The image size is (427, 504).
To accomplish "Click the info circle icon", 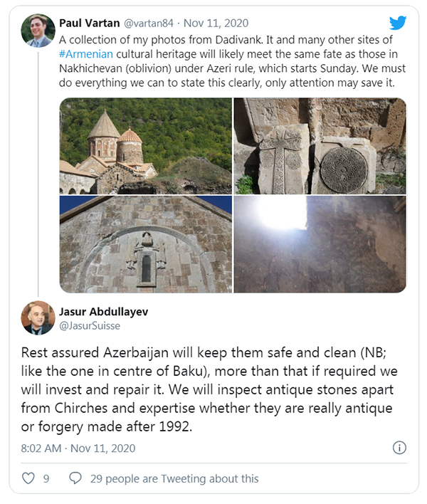I will [399, 448].
